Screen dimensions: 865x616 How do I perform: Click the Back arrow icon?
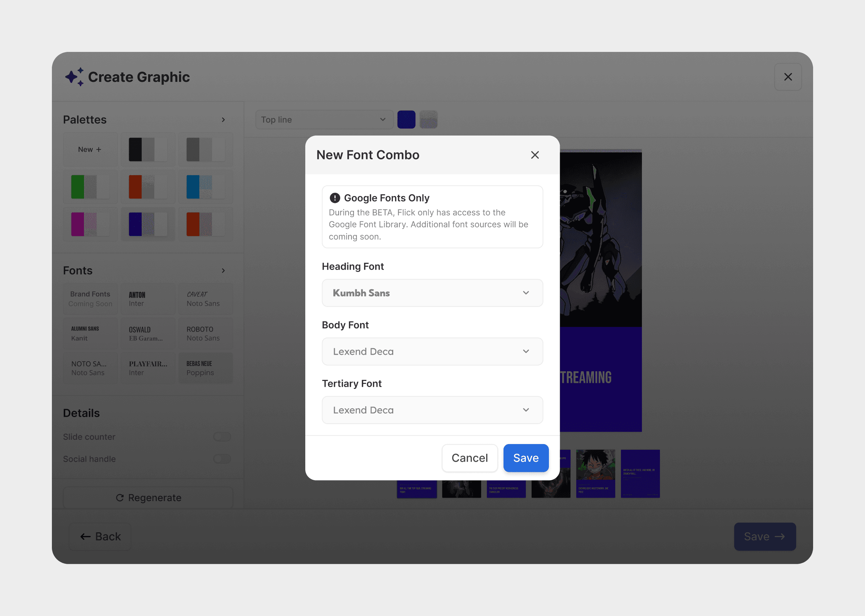pos(85,537)
